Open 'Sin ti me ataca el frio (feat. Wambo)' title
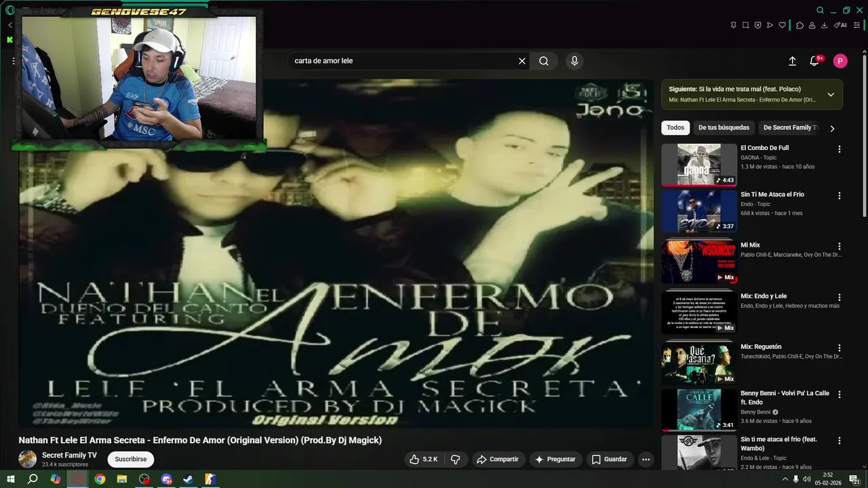The image size is (868, 488). click(x=778, y=444)
